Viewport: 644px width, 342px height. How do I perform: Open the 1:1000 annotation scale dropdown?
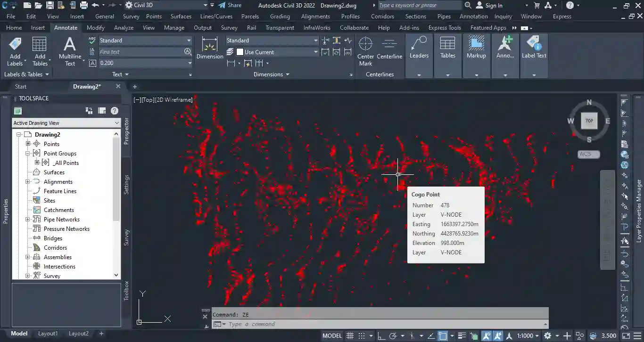[528, 336]
